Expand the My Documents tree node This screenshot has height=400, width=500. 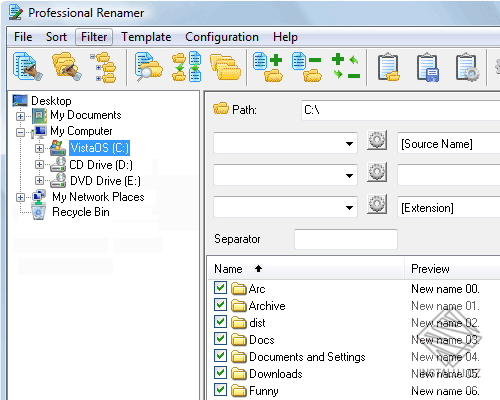(x=20, y=116)
